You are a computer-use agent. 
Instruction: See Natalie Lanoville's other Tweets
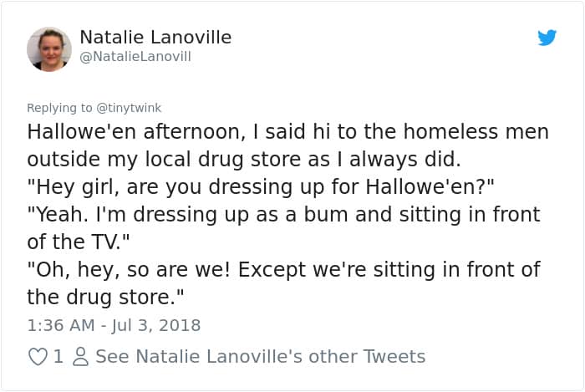[260, 357]
